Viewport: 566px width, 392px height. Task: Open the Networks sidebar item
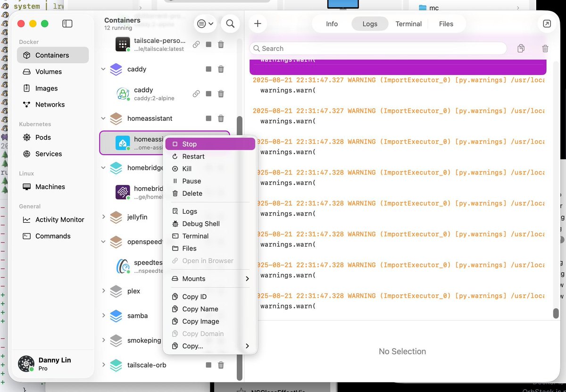[x=53, y=104]
